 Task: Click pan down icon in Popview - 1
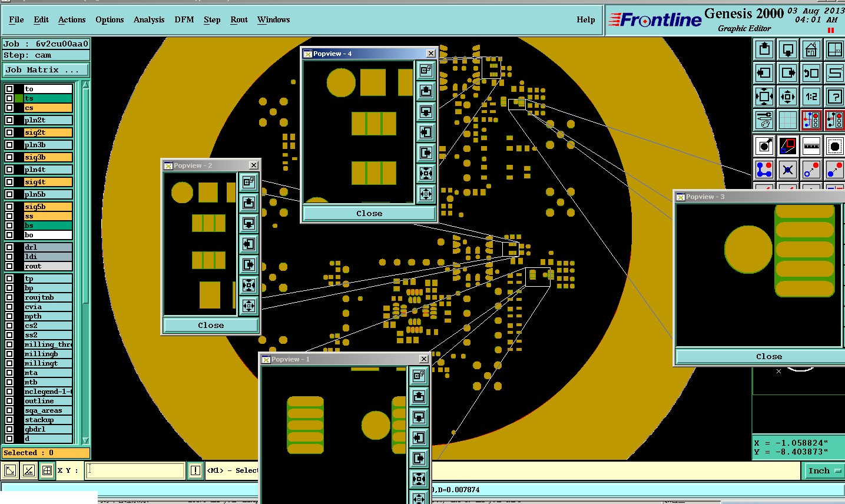coord(419,417)
